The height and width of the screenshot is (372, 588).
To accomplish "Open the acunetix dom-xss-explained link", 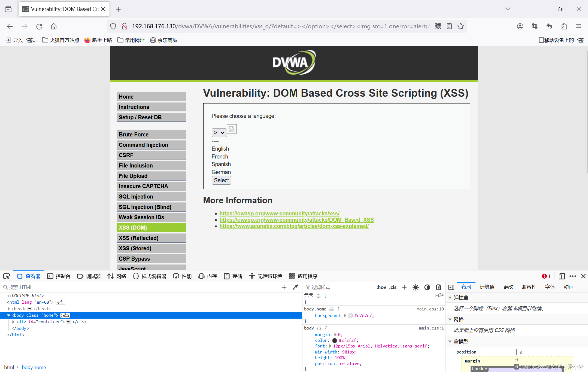I will click(294, 226).
